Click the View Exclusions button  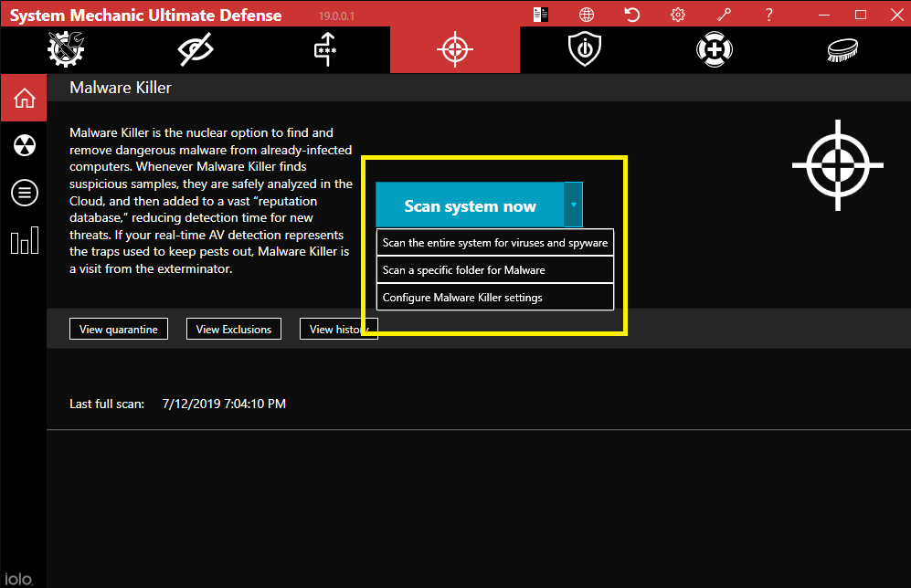pyautogui.click(x=234, y=329)
